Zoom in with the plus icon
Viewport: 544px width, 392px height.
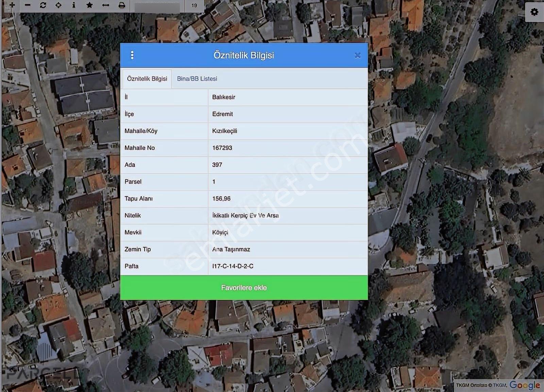(x=12, y=5)
